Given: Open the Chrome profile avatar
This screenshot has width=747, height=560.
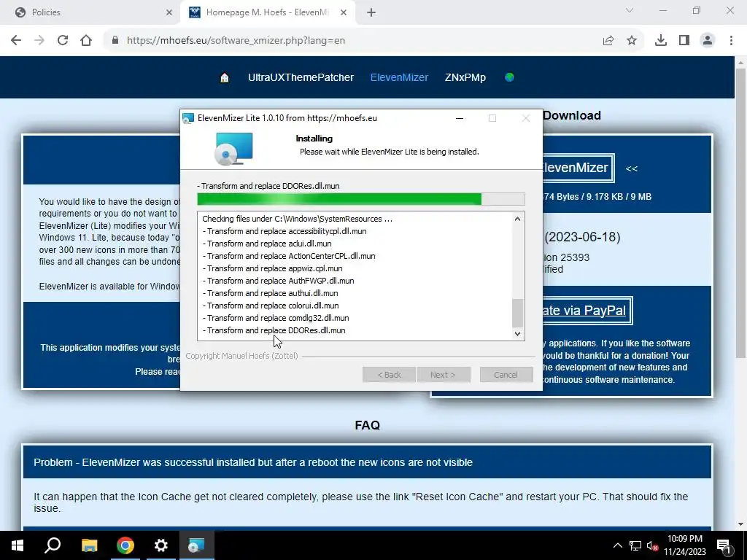Looking at the screenshot, I should 708,41.
